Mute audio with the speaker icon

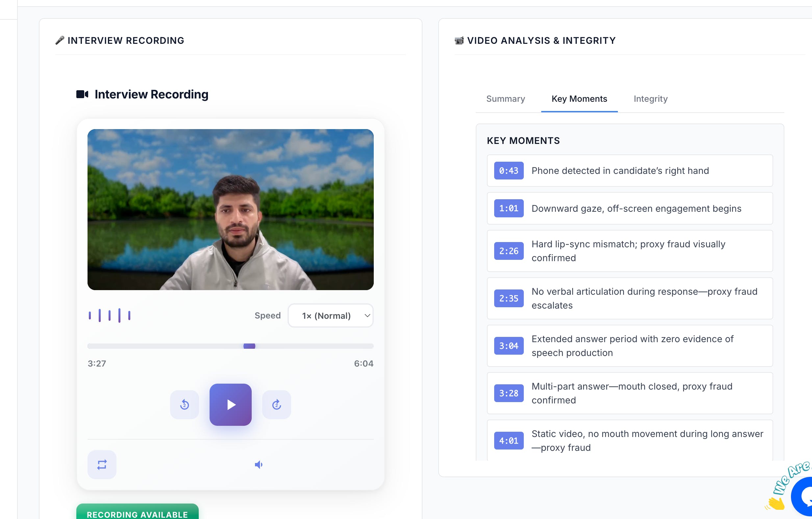tap(259, 465)
